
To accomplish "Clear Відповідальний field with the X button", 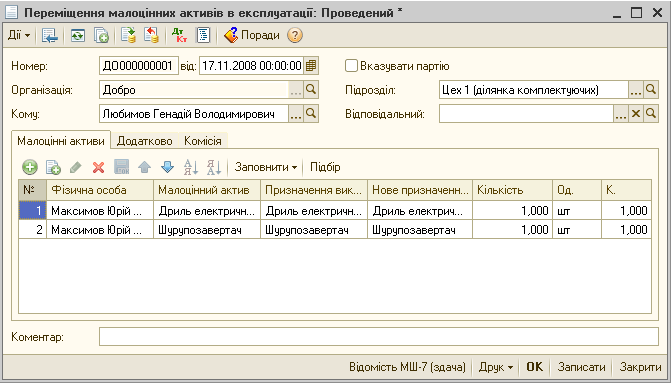I will [636, 114].
